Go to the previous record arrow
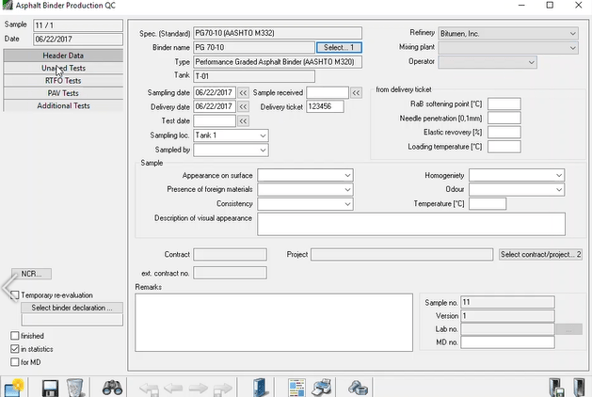This screenshot has width=592, height=397. point(173,388)
